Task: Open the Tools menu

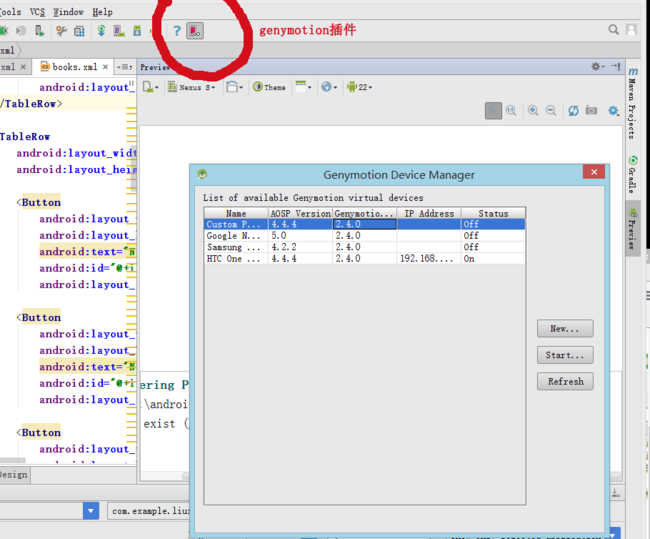Action: (x=10, y=12)
